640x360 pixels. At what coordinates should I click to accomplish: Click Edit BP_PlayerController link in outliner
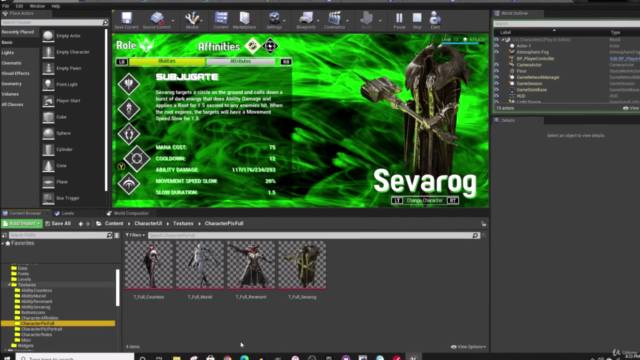(624, 59)
